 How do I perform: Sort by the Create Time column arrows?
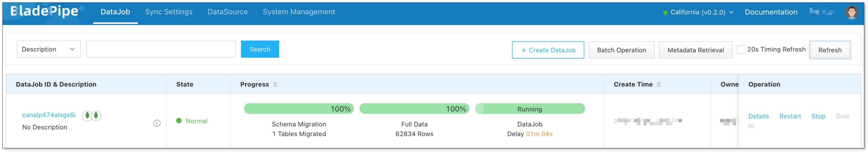[658, 85]
